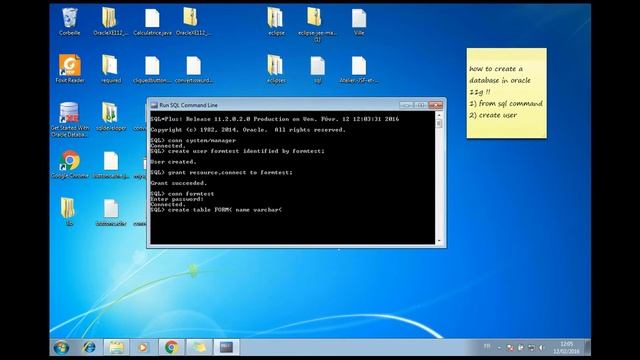The image size is (640, 360).
Task: Click the 'User created.' output line
Action: (173, 162)
